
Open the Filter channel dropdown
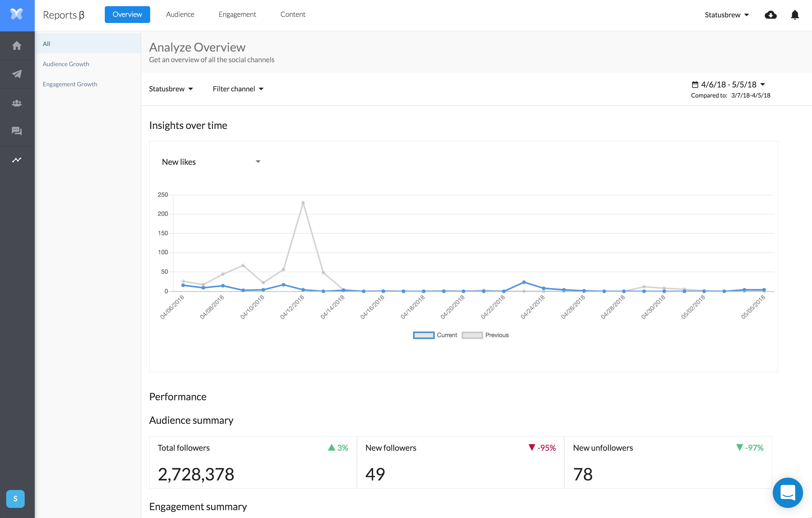[x=238, y=89]
